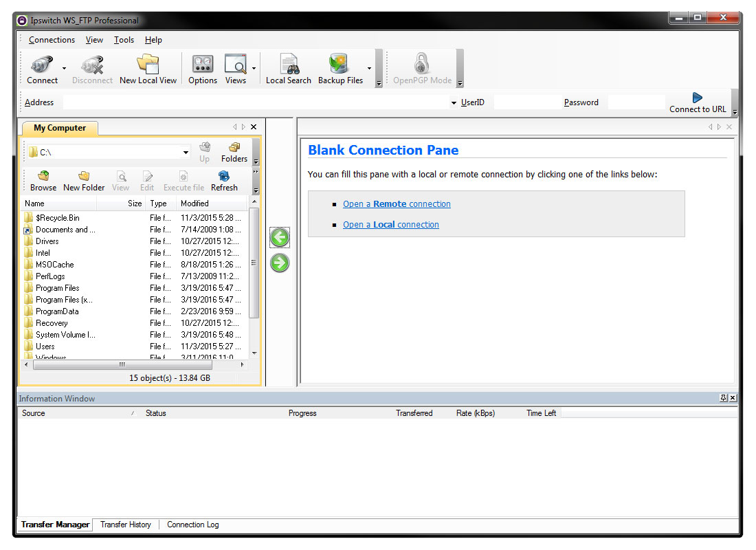Expand OpenPGP toolbar overflow options
Viewport: 756px width, 550px height.
460,83
